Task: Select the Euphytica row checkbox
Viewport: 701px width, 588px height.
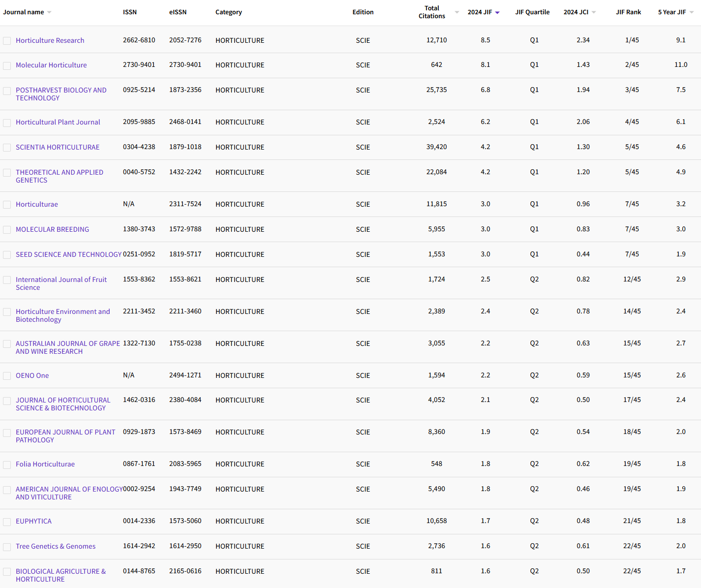Action: (7, 522)
